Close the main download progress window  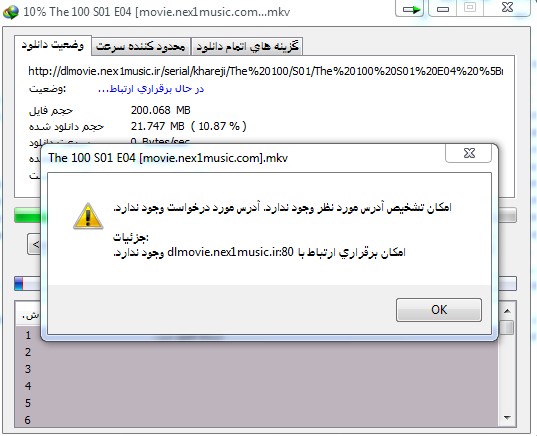pyautogui.click(x=507, y=8)
